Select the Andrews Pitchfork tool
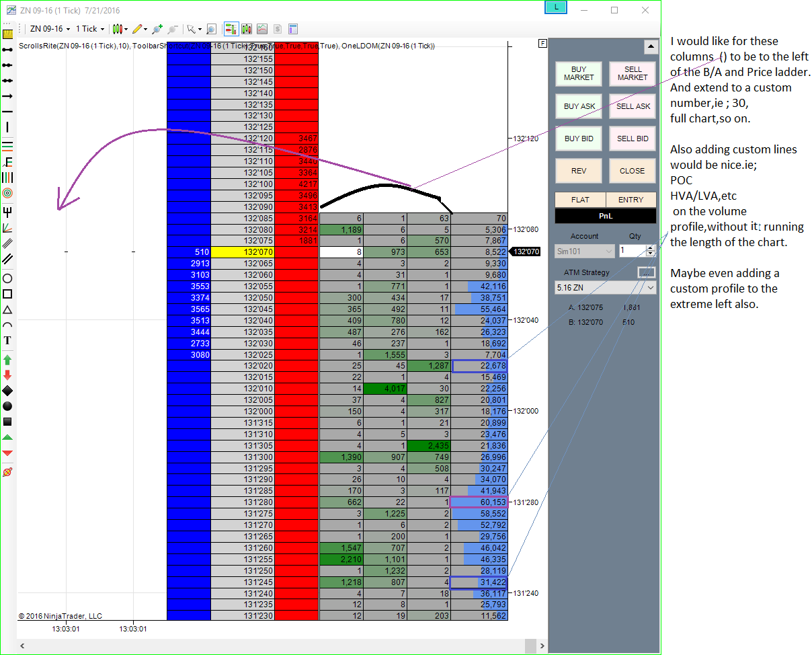 [x=8, y=212]
